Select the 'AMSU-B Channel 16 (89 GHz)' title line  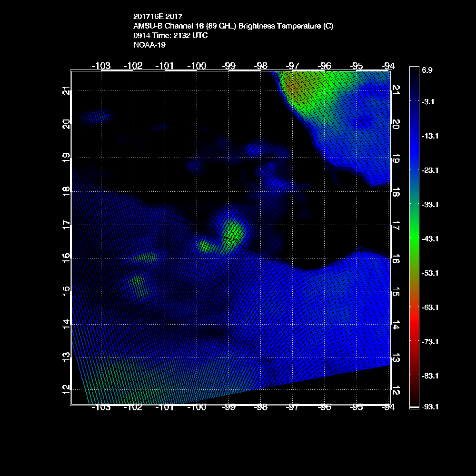[x=233, y=26]
